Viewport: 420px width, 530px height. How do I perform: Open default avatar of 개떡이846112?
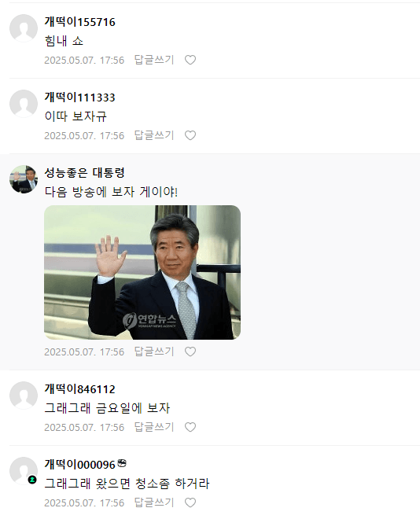pyautogui.click(x=24, y=396)
